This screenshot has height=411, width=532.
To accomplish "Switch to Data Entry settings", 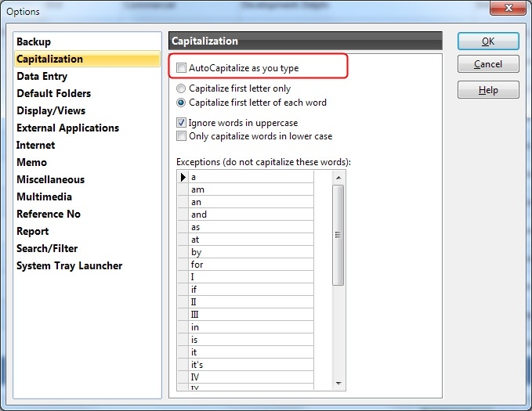I will [42, 76].
